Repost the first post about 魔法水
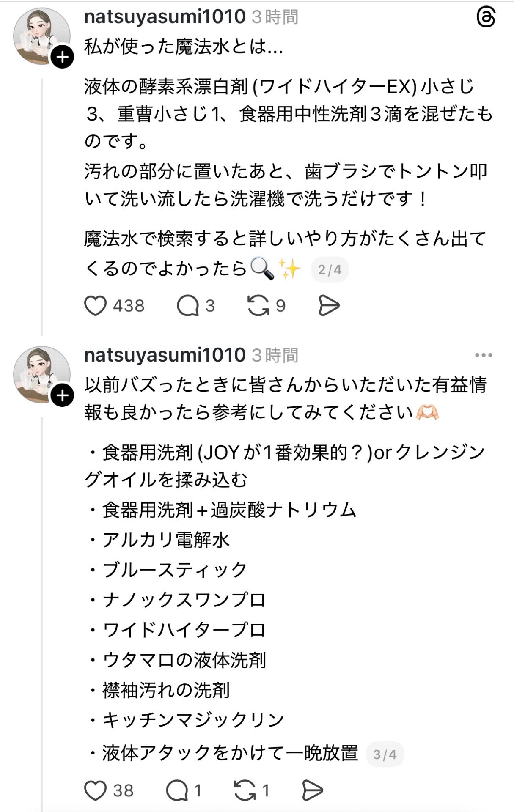Viewport: 514px width, 812px height. tap(258, 306)
